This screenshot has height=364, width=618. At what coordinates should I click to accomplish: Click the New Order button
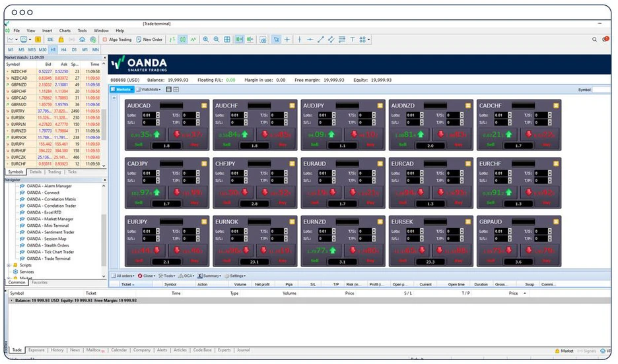click(149, 40)
